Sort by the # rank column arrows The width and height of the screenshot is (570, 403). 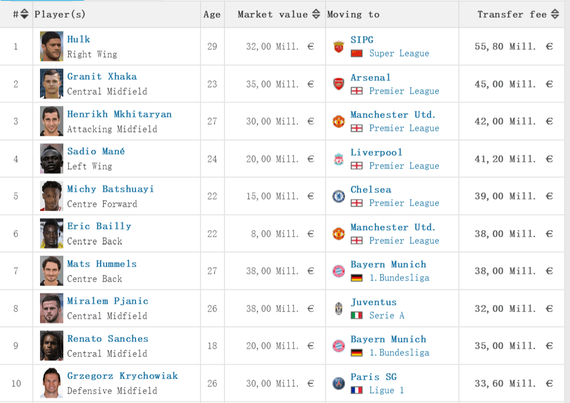coord(24,14)
